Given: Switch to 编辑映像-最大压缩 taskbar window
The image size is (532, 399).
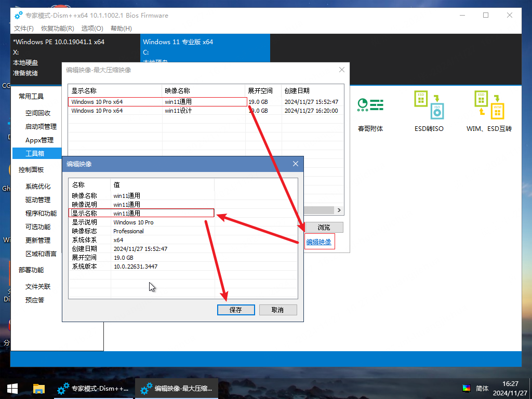Looking at the screenshot, I should [177, 389].
